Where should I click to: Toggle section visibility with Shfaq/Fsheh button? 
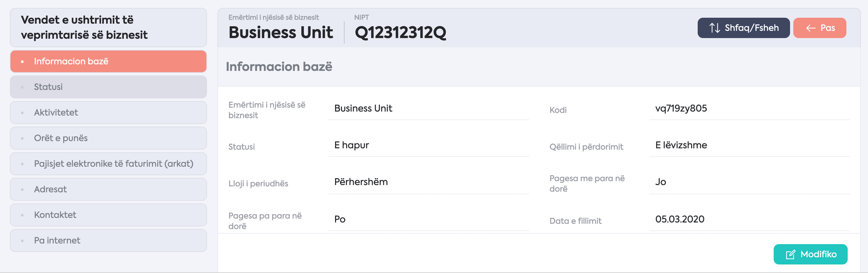pos(743,28)
